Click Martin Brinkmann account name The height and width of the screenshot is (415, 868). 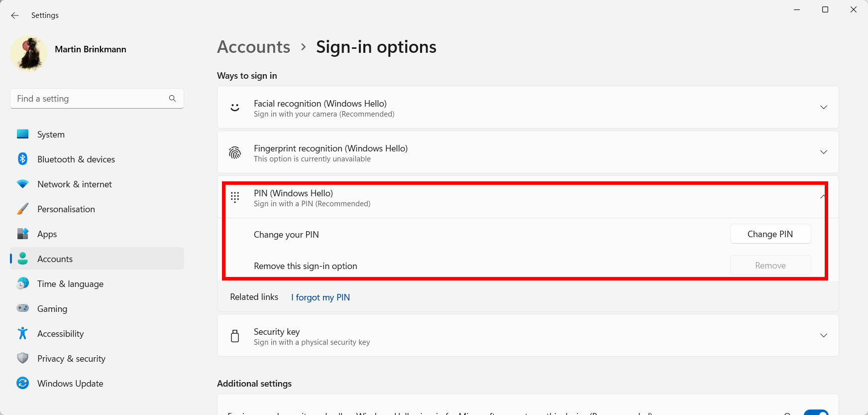point(91,49)
